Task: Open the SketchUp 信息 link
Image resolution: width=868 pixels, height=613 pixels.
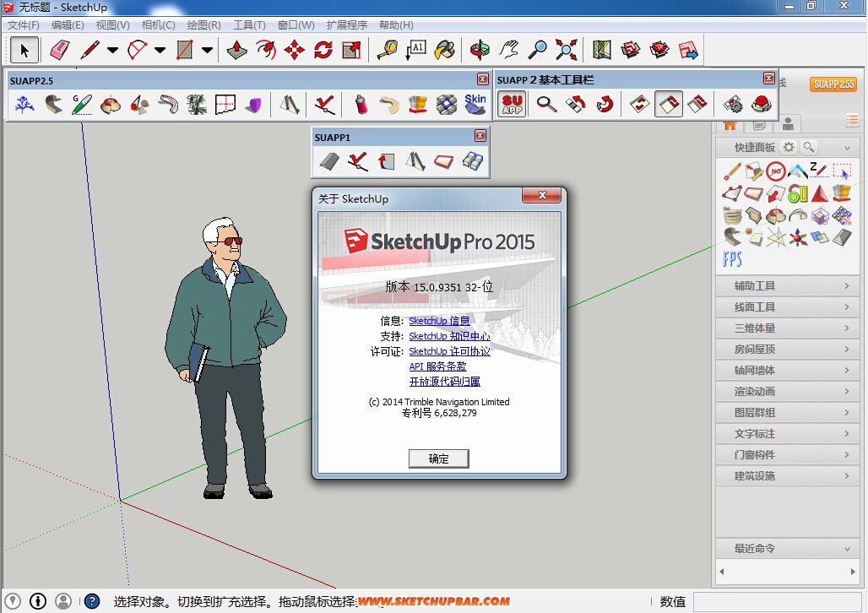Action: point(439,321)
